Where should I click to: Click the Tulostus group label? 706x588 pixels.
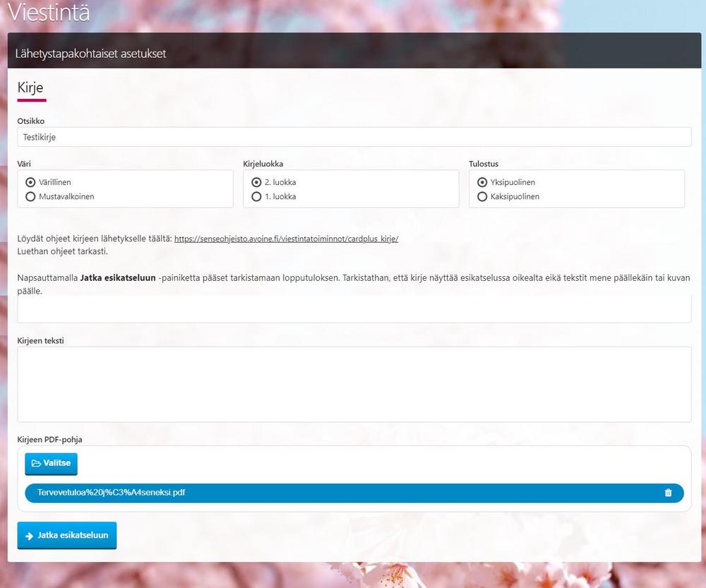point(484,164)
